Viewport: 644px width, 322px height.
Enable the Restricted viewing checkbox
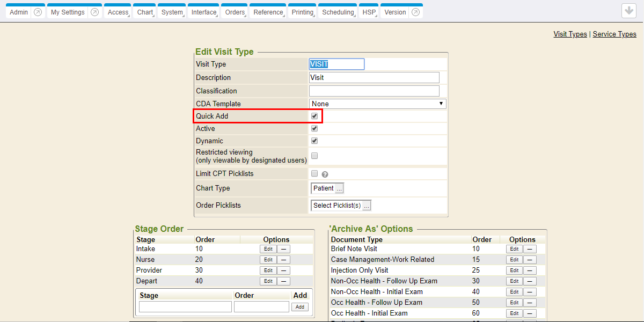[314, 156]
